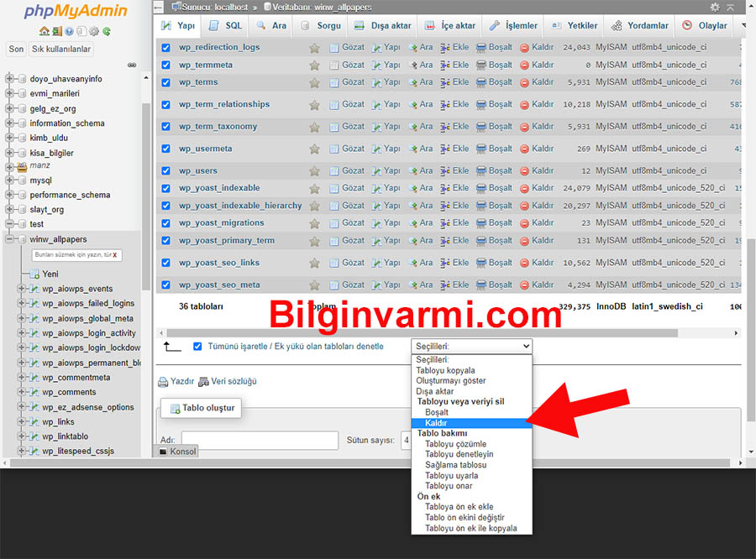Open the Yetkiler tab

click(x=575, y=25)
